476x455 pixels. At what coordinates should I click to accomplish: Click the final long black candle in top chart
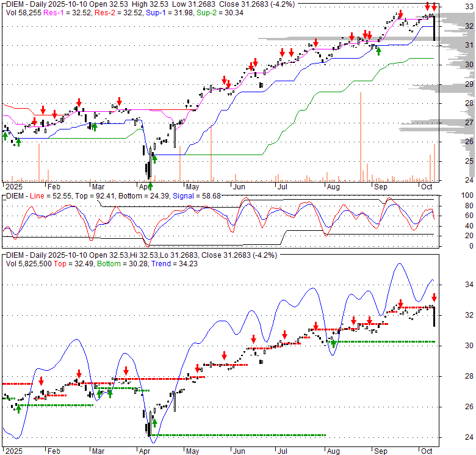pos(434,29)
